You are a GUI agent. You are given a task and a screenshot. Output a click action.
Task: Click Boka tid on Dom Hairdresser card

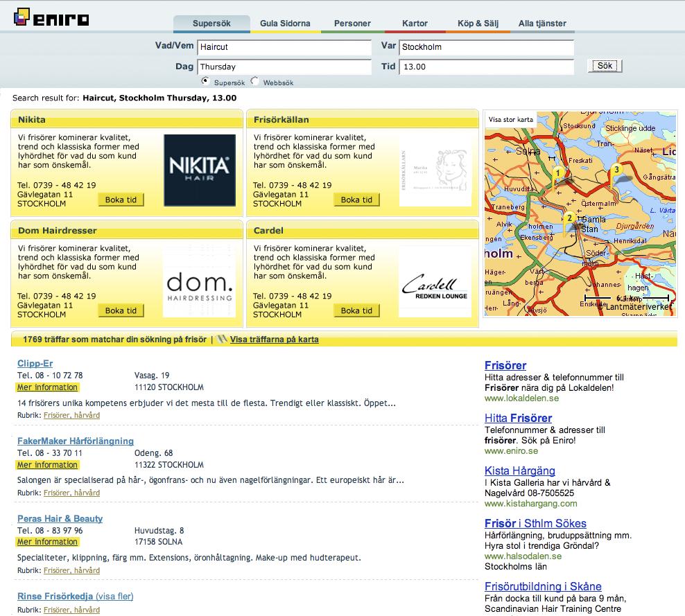[x=121, y=310]
